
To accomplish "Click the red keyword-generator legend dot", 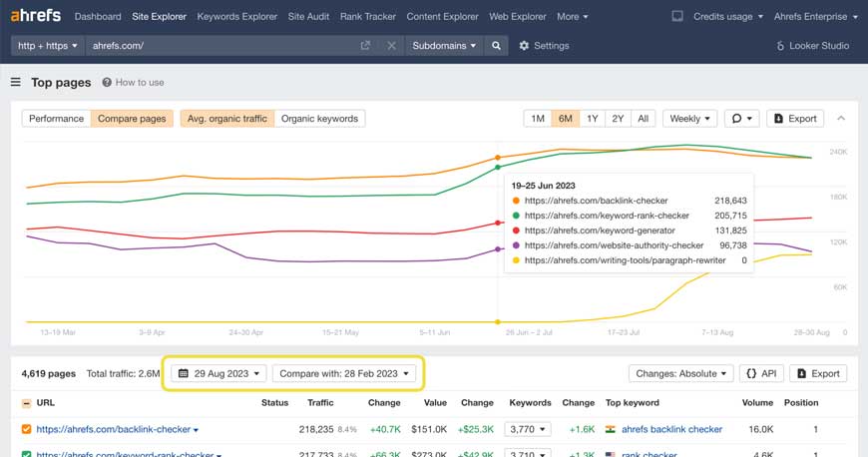I will coord(516,230).
